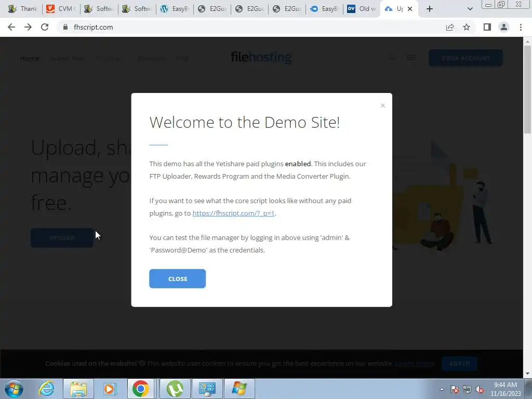This screenshot has width=532, height=399.
Task: Open the Windows Start menu
Action: click(x=14, y=389)
